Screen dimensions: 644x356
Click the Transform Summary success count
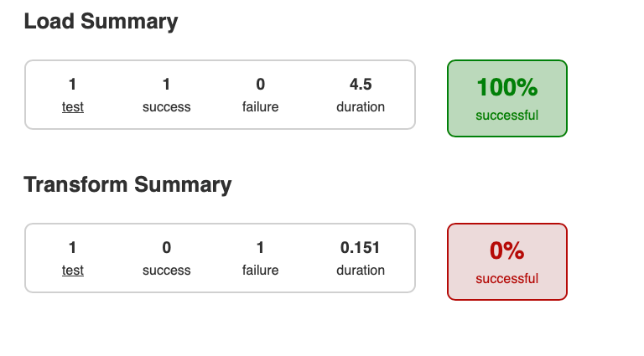point(166,248)
